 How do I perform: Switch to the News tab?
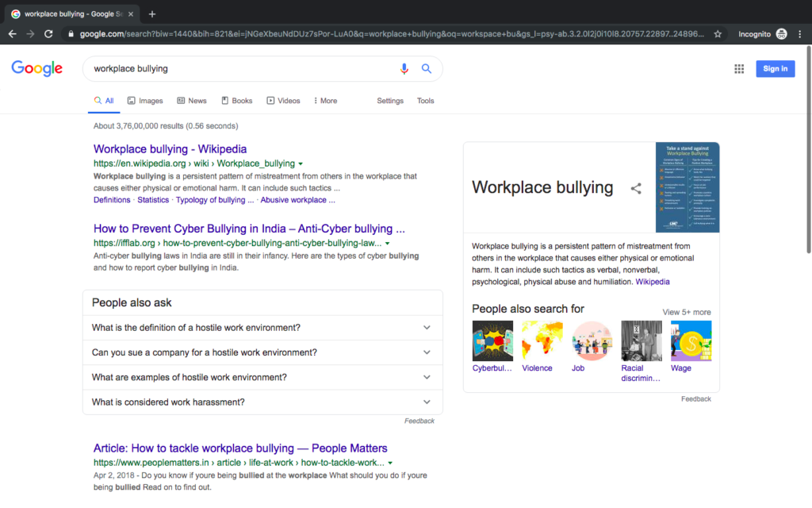coord(192,101)
